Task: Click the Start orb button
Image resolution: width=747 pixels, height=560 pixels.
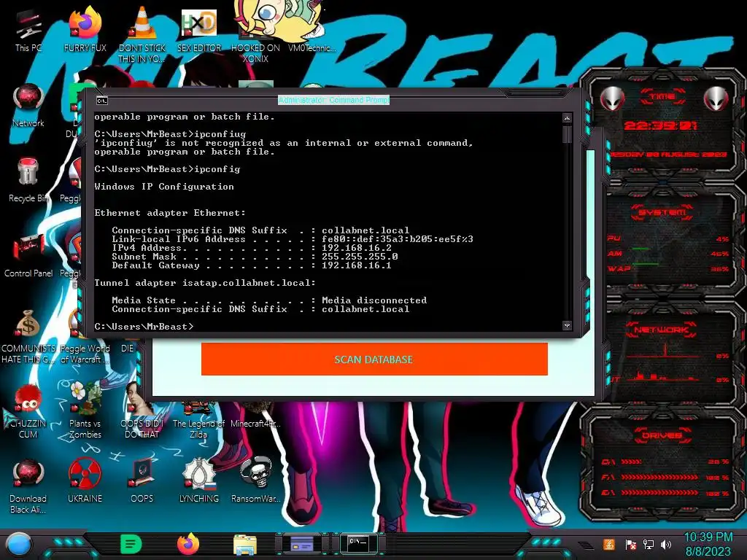Action: (19, 545)
